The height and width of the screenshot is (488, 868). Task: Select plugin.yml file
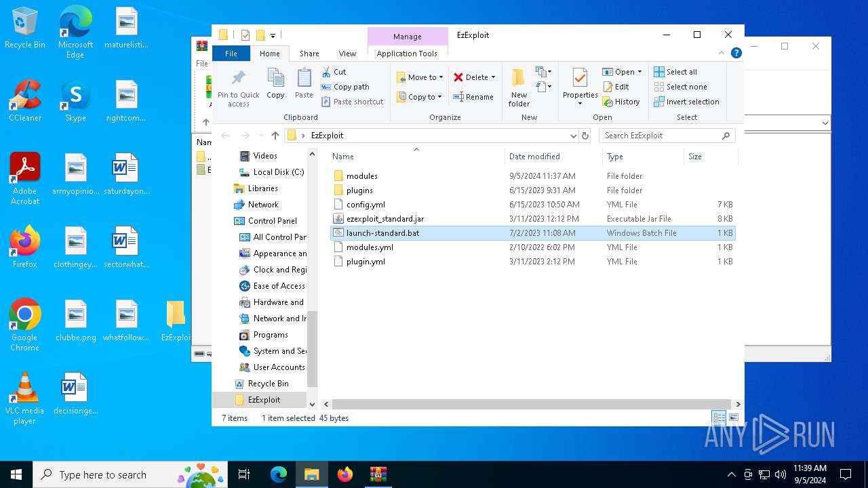click(532, 262)
